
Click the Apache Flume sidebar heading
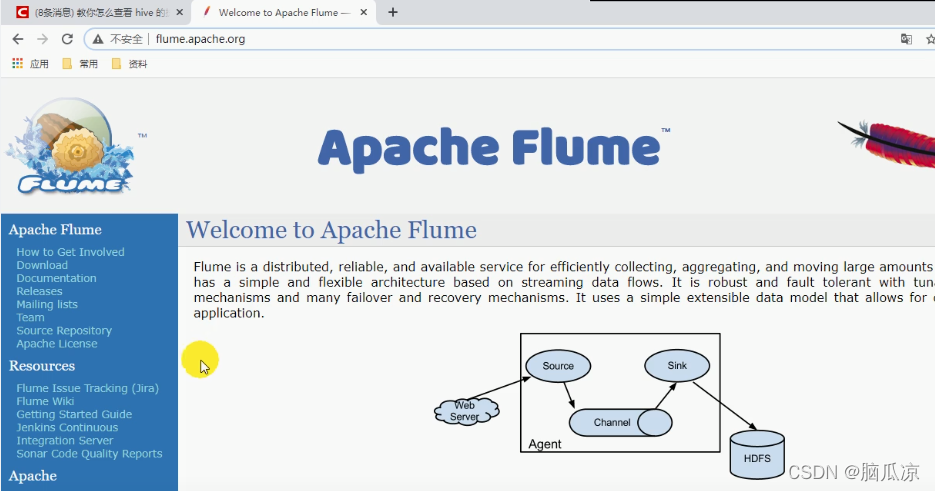pos(55,230)
